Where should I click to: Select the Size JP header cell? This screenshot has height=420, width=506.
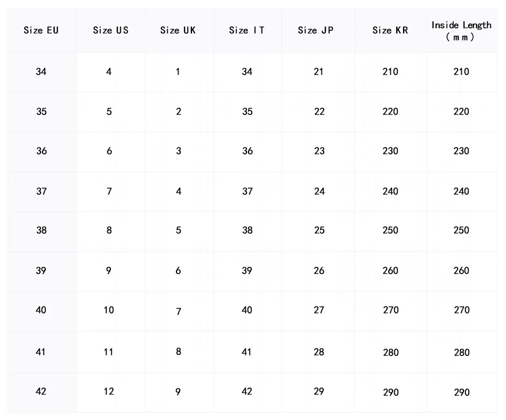(x=316, y=30)
